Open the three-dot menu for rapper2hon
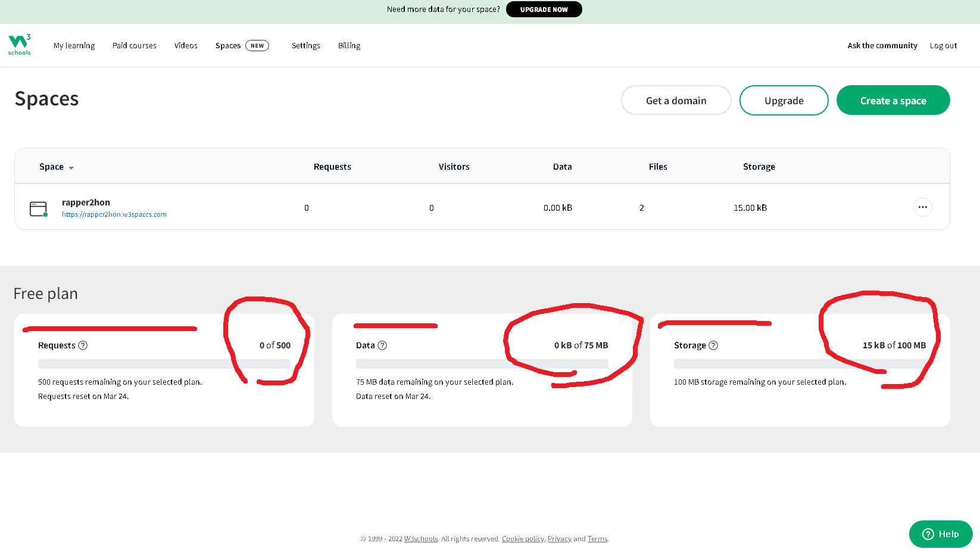The height and width of the screenshot is (549, 980). click(922, 207)
